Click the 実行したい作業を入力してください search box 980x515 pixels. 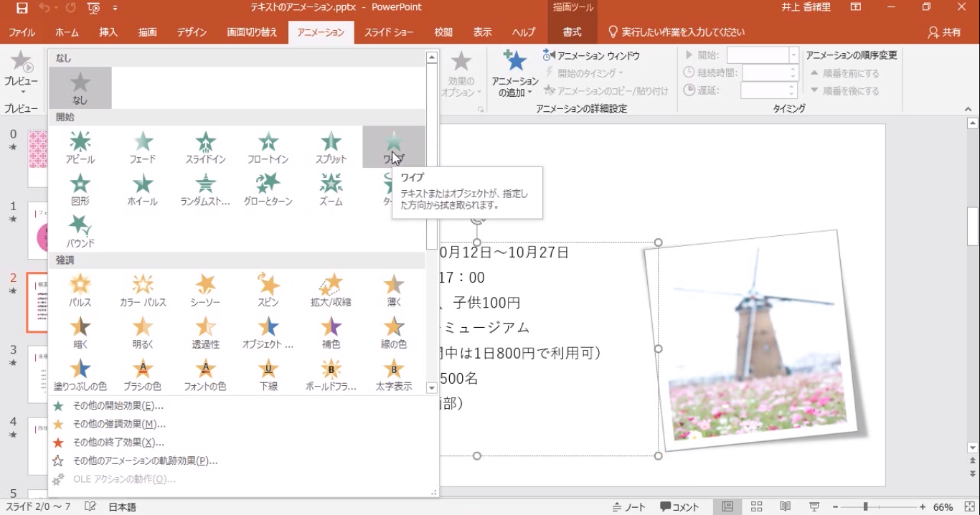click(677, 32)
